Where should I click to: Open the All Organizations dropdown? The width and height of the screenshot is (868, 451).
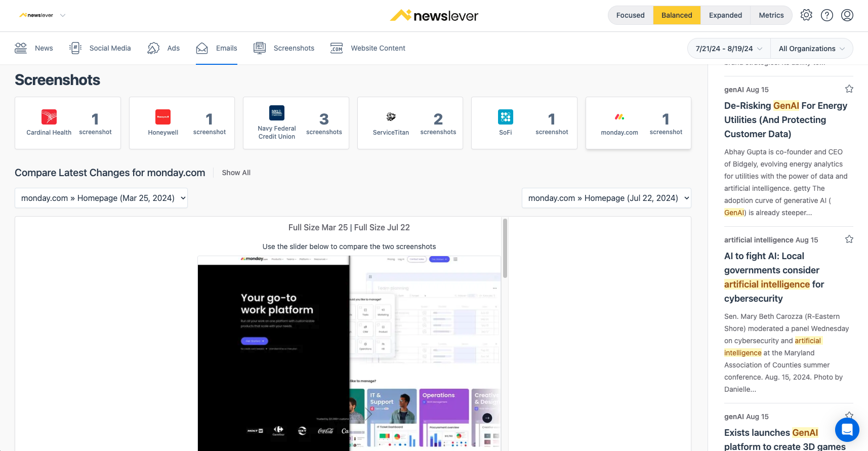(x=812, y=49)
